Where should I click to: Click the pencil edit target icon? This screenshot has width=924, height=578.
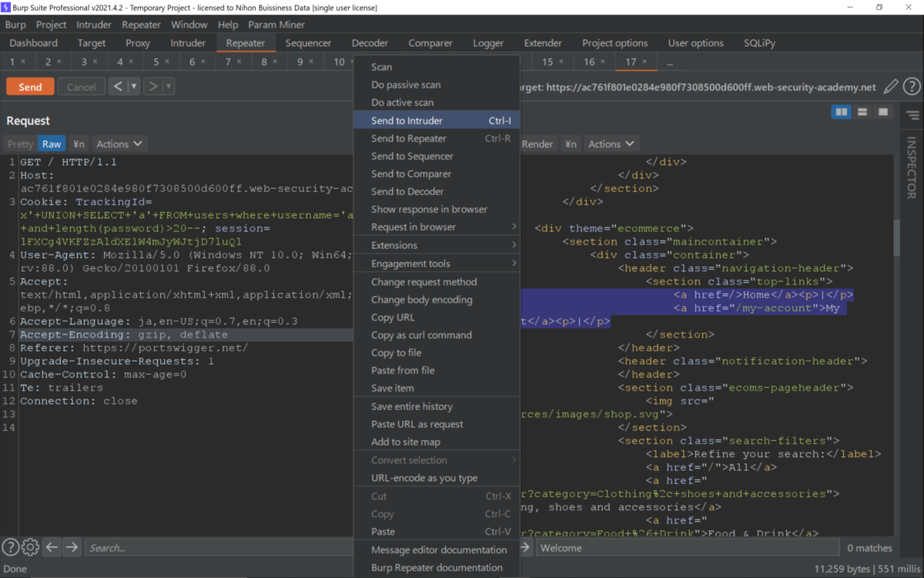(x=891, y=87)
